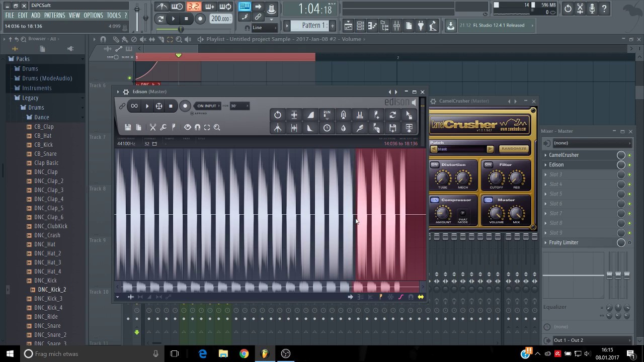This screenshot has height=362, width=644.
Task: Click Edison's regions flag icon
Action: coord(174,128)
